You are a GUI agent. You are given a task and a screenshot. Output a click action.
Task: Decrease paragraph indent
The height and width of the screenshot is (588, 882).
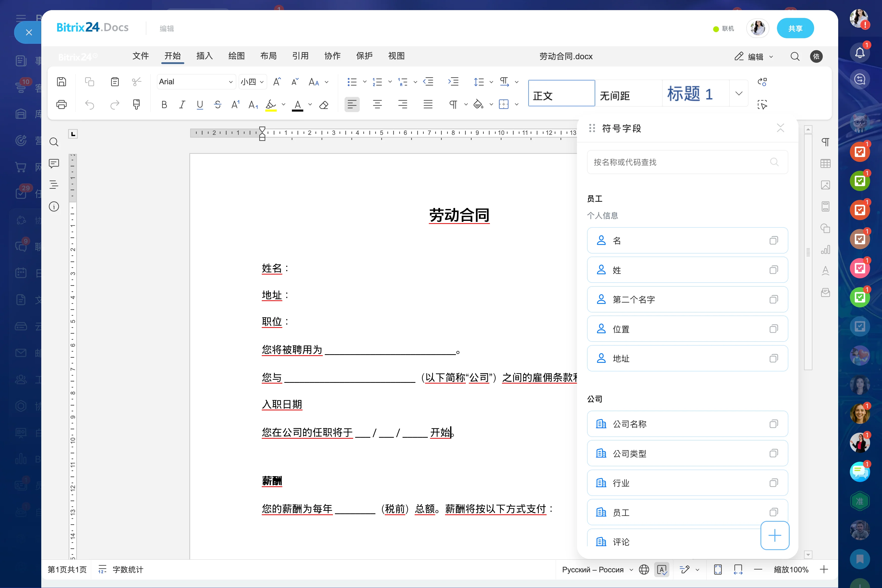(428, 81)
